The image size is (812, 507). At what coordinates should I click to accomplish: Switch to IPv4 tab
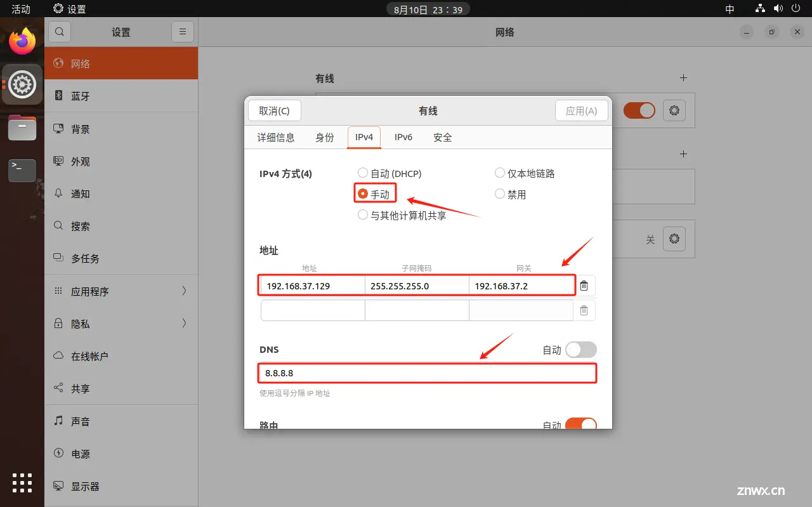pyautogui.click(x=364, y=137)
